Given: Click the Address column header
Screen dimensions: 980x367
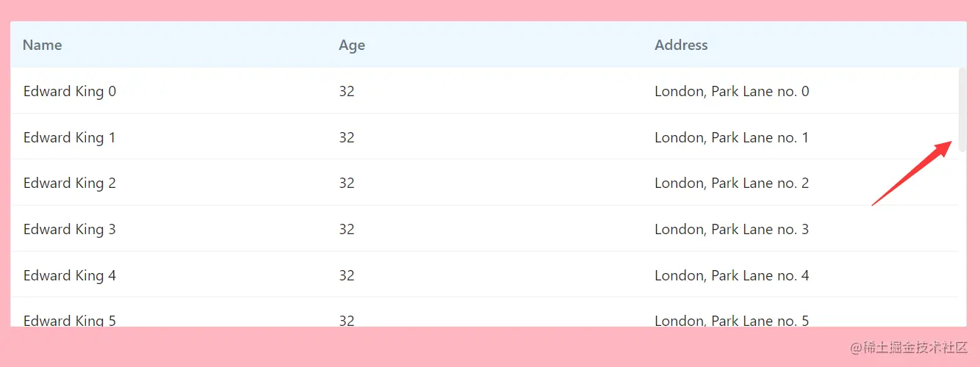Looking at the screenshot, I should click(681, 45).
